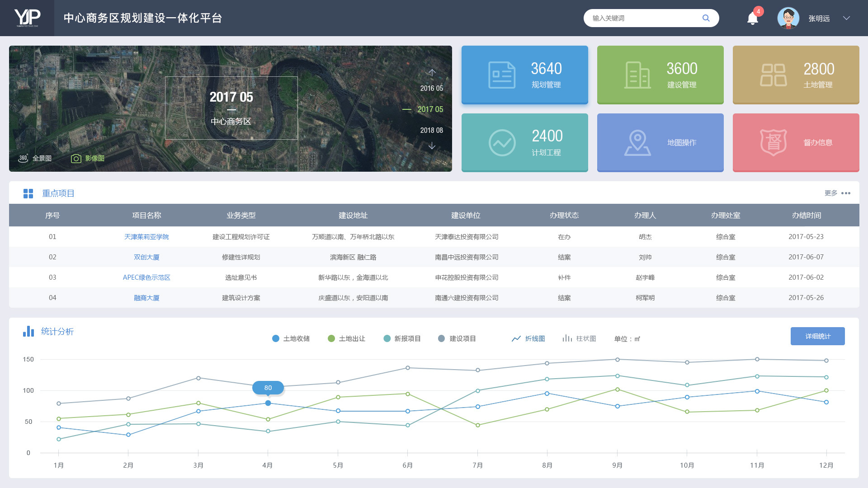Focus the keyword search input field
868x488 pixels.
click(651, 18)
